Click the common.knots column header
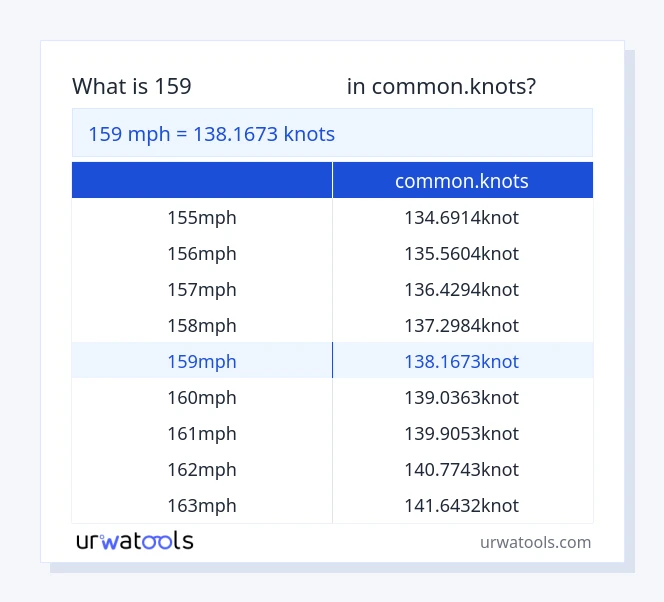Screen dimensions: 664x602 [x=462, y=181]
